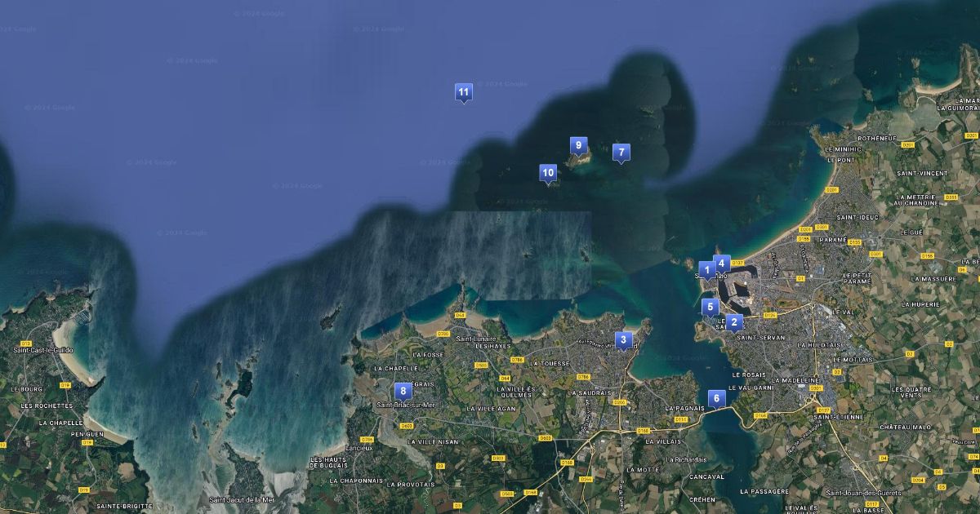Image resolution: width=980 pixels, height=514 pixels.
Task: Click the Saint-Cast-le-Guildo town label
Action: click(42, 350)
